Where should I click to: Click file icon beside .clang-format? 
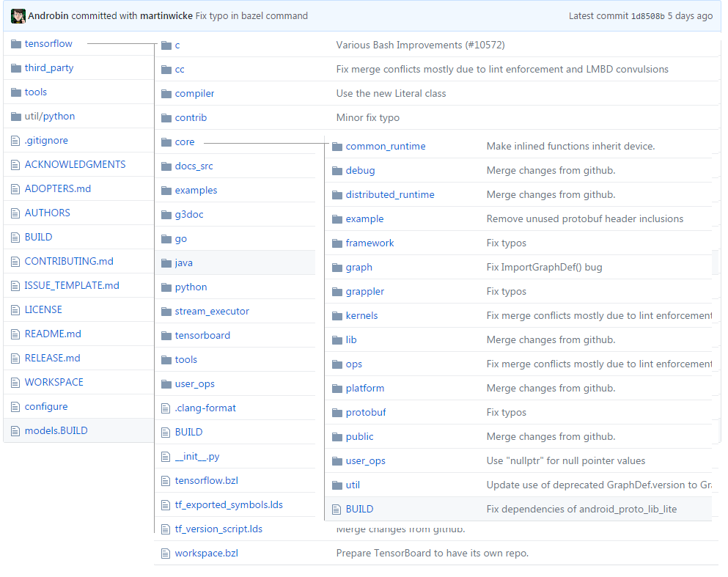166,408
